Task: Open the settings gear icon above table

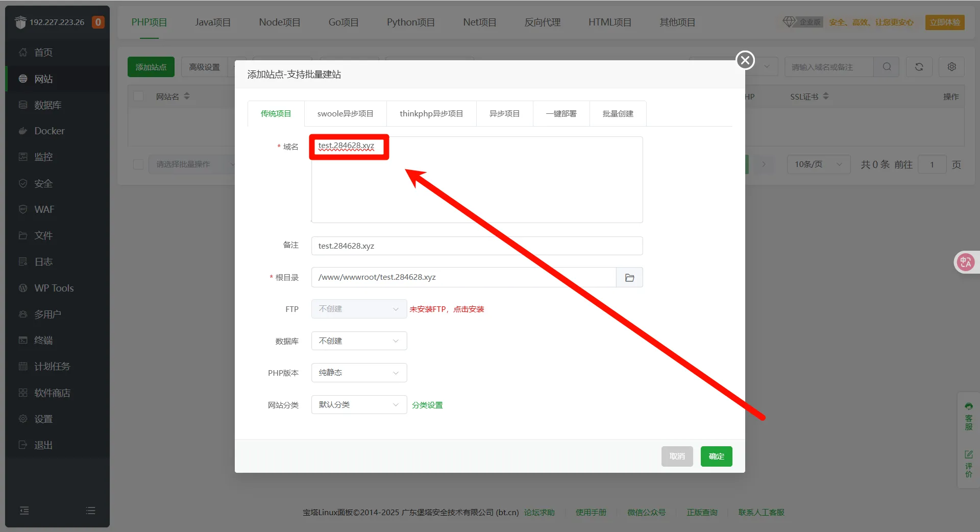Action: 951,67
